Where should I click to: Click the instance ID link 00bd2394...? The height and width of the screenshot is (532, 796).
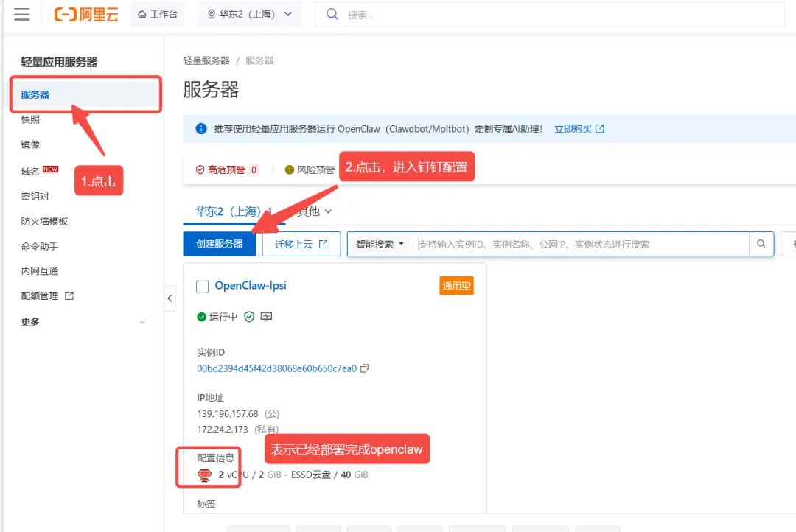tap(276, 368)
